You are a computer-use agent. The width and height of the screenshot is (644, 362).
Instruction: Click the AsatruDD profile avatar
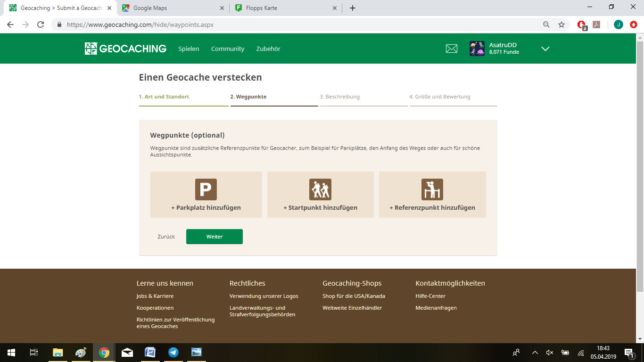(477, 49)
